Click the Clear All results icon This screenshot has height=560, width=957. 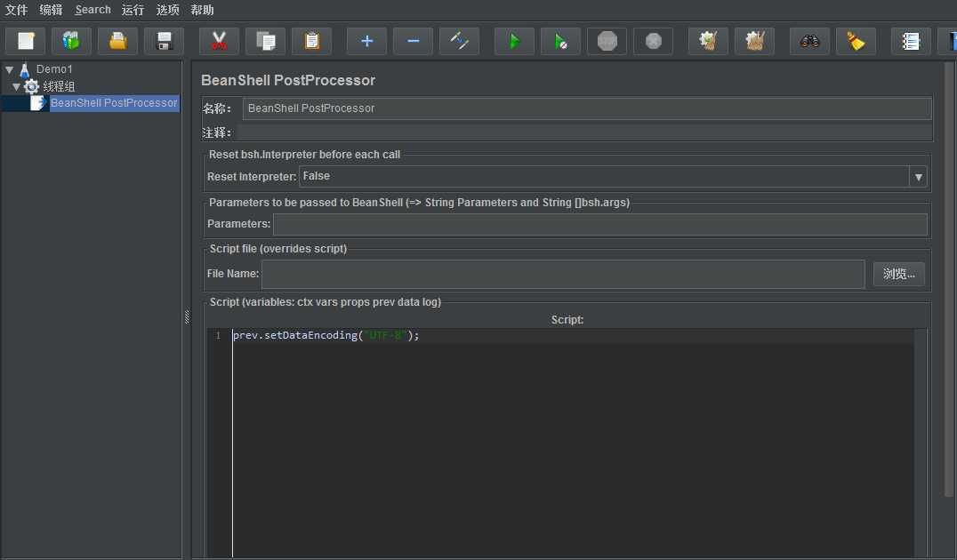(x=755, y=41)
